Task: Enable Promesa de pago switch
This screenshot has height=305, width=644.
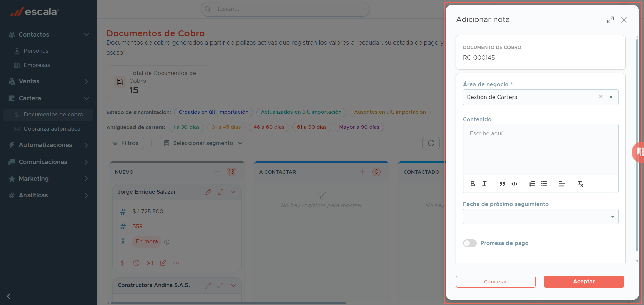Action: (470, 243)
